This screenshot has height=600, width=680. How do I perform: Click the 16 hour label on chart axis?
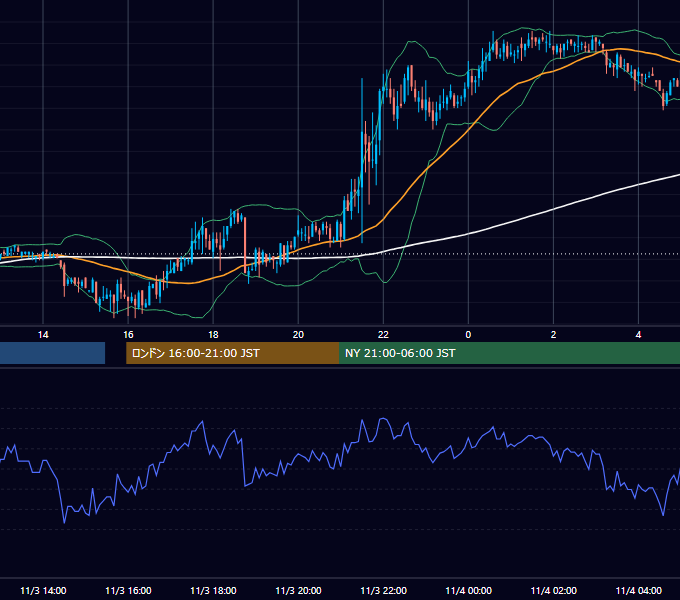click(128, 335)
